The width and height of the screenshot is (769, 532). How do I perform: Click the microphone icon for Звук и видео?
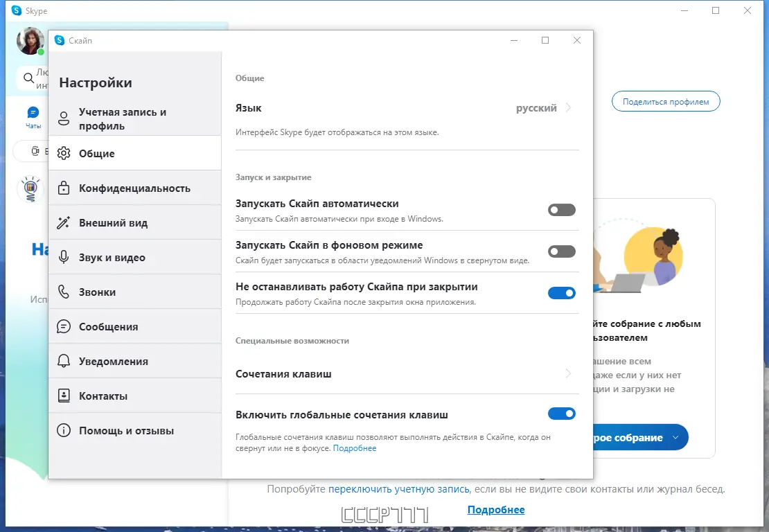[x=64, y=257]
